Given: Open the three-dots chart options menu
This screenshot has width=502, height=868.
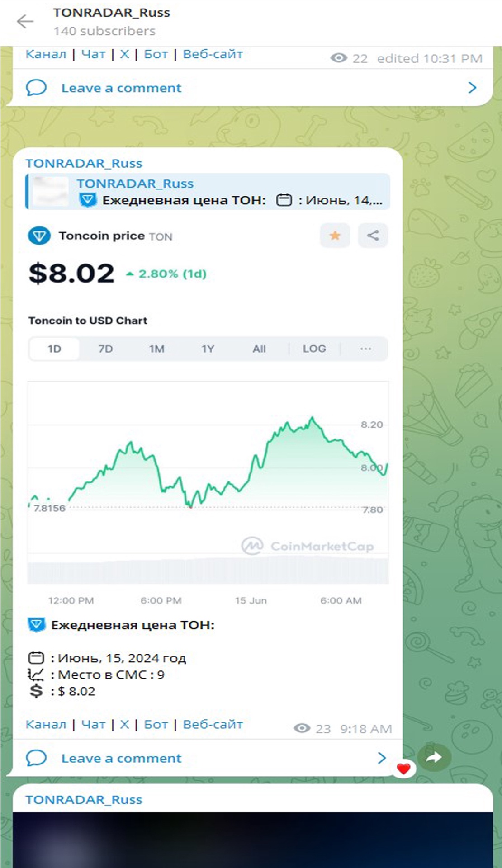Looking at the screenshot, I should (365, 349).
